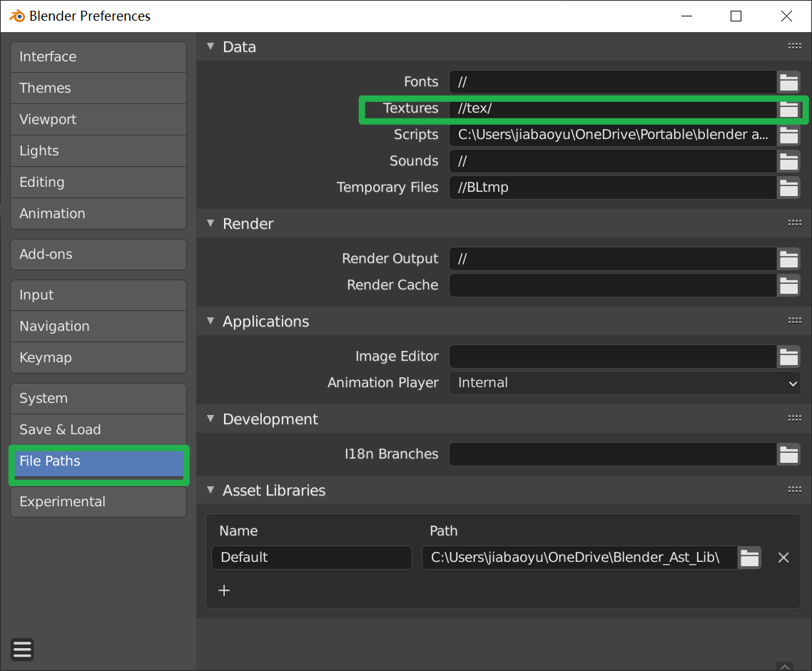Browse folder for the Scripts path
The image size is (812, 671).
[x=788, y=135]
